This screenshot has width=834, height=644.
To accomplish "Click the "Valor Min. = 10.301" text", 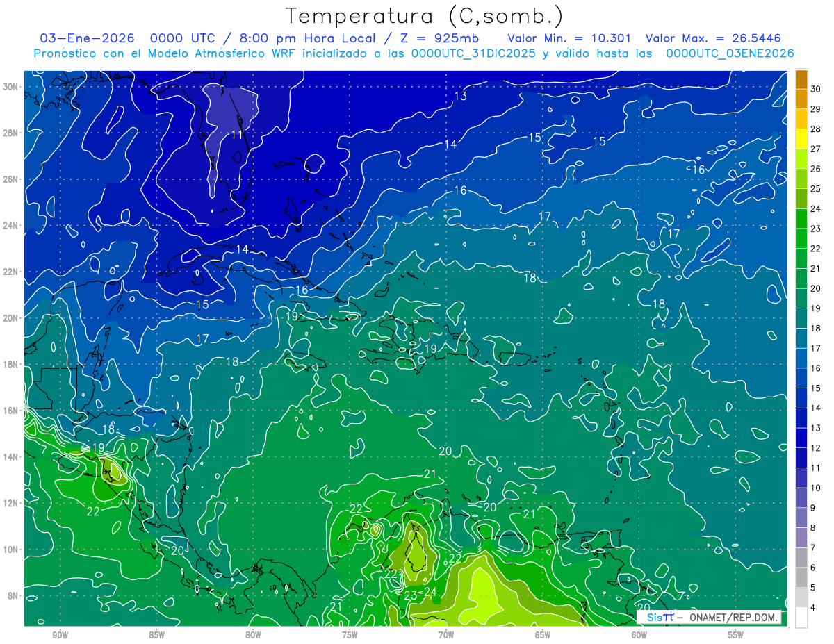I will click(571, 38).
